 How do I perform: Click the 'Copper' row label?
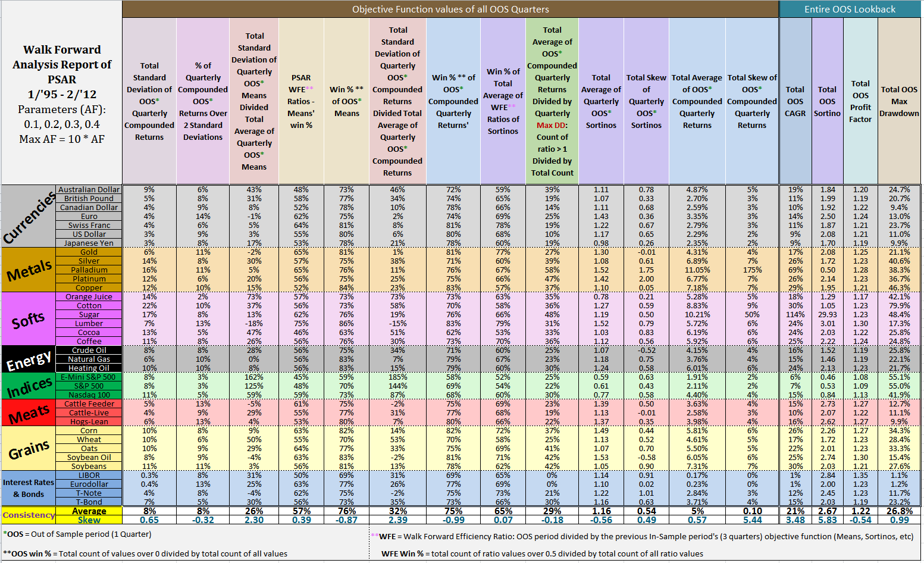89,287
